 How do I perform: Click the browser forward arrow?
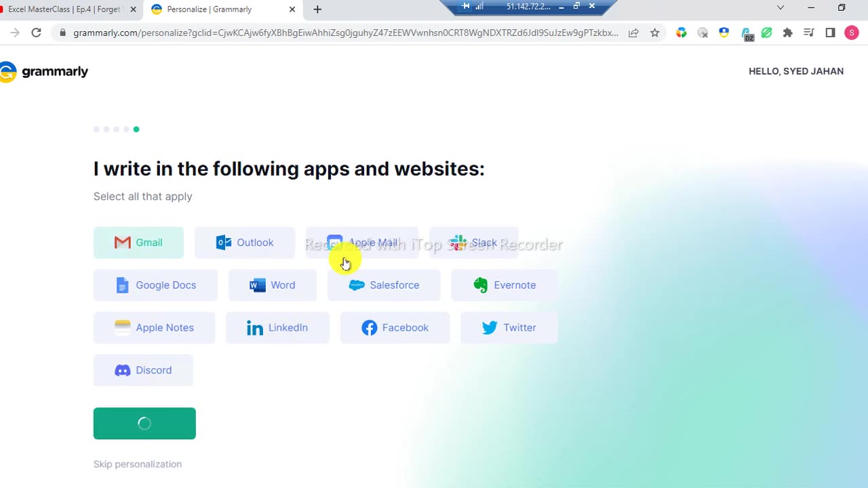pyautogui.click(x=15, y=33)
